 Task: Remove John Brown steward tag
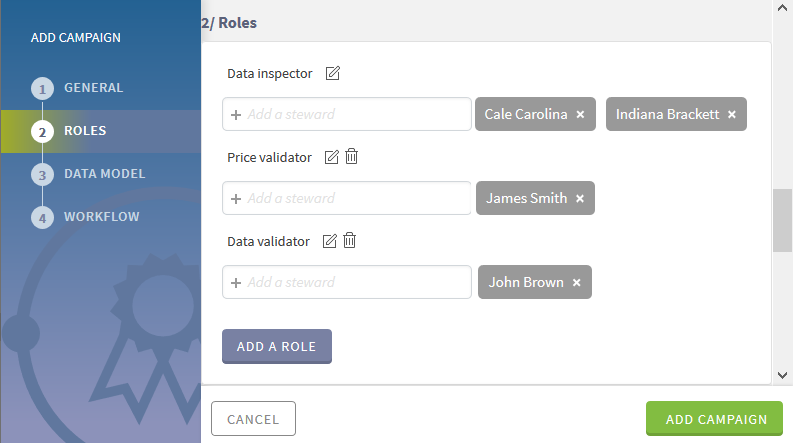[x=577, y=282]
